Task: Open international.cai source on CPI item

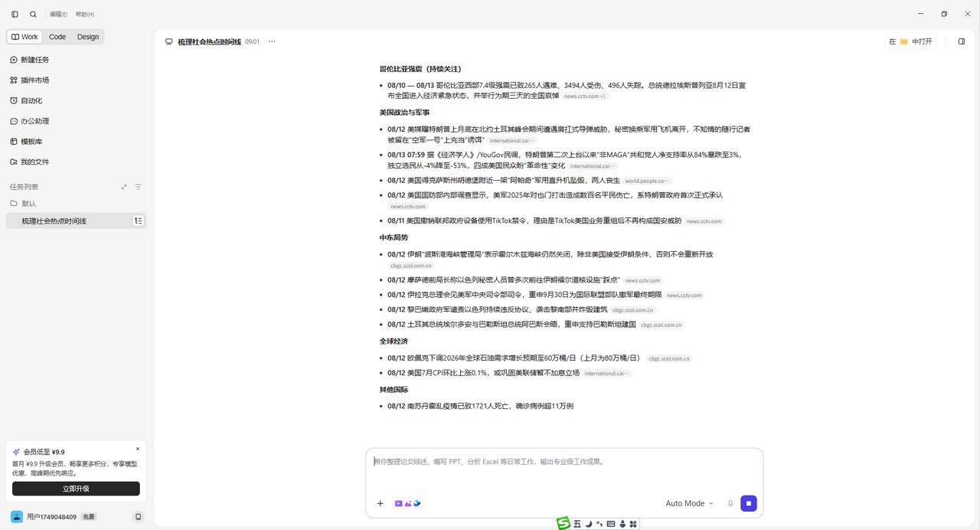Action: click(607, 374)
